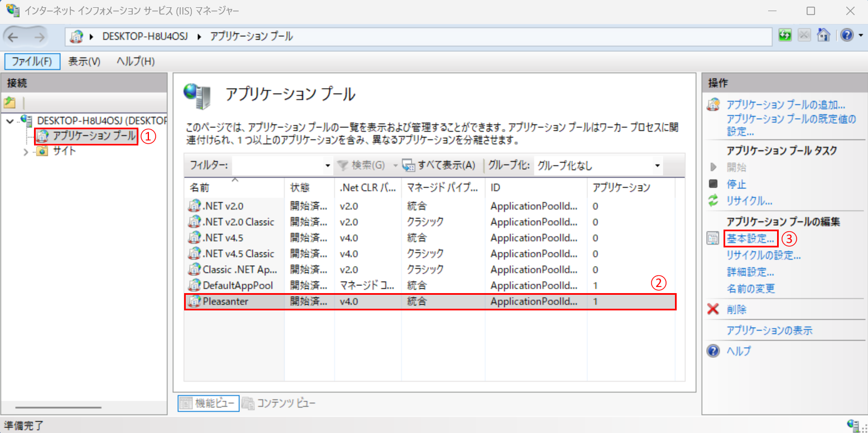Open the グループ化 combo box
The image size is (868, 433).
click(x=599, y=165)
